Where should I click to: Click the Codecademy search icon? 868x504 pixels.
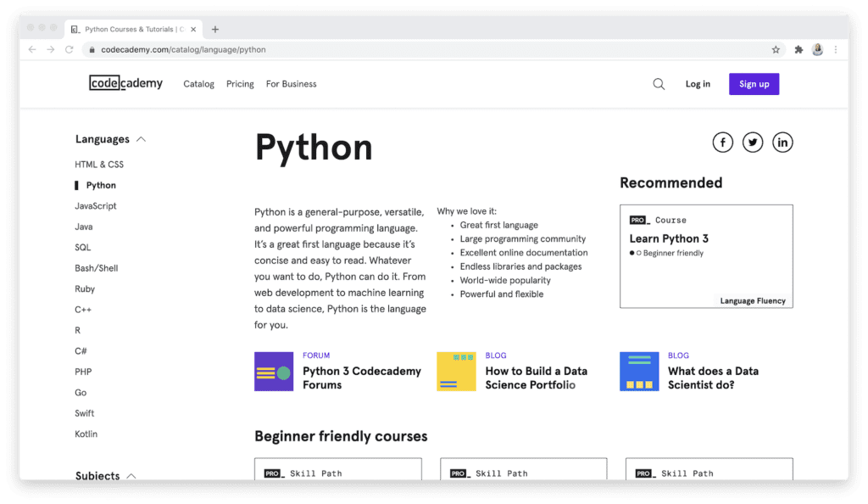[659, 84]
